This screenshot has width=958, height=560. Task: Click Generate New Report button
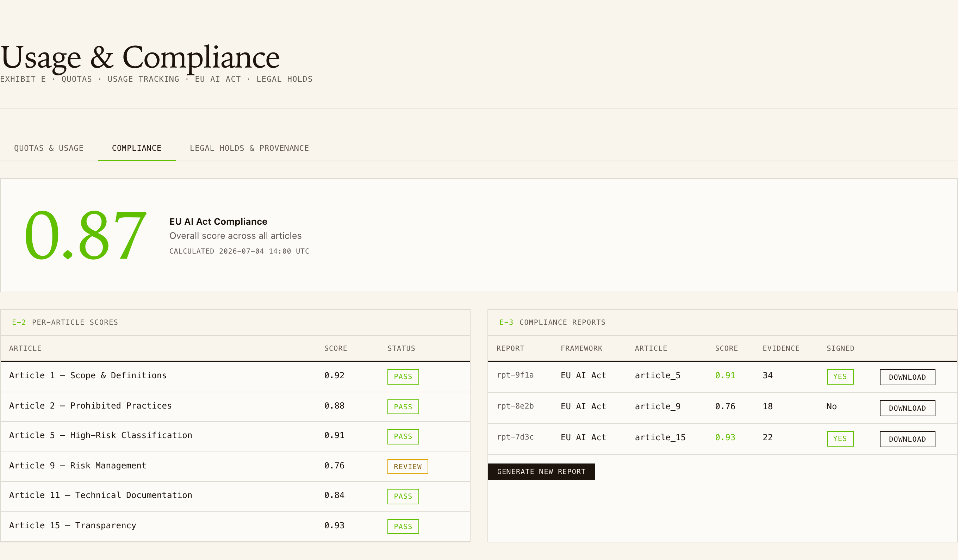541,471
